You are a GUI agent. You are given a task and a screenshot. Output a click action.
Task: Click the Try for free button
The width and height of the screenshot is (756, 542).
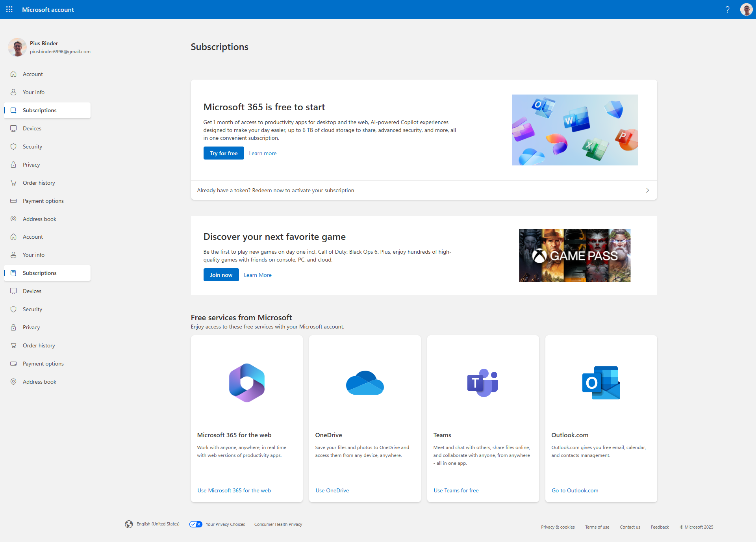[x=224, y=153]
